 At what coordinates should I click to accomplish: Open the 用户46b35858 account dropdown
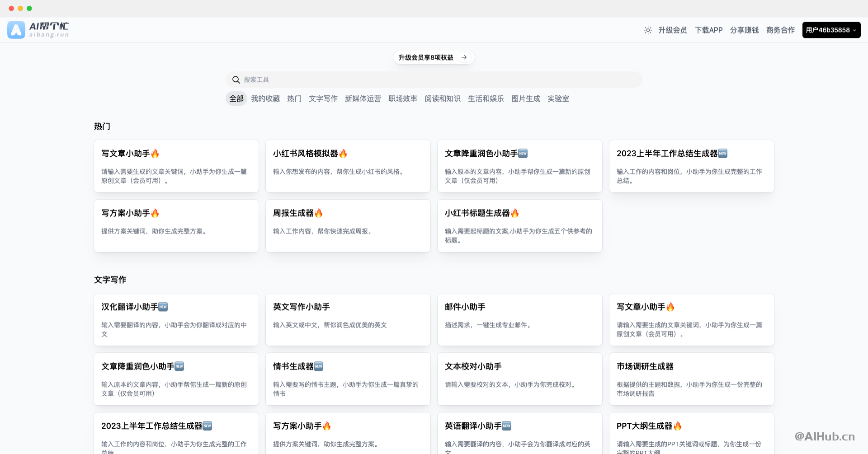coord(831,30)
